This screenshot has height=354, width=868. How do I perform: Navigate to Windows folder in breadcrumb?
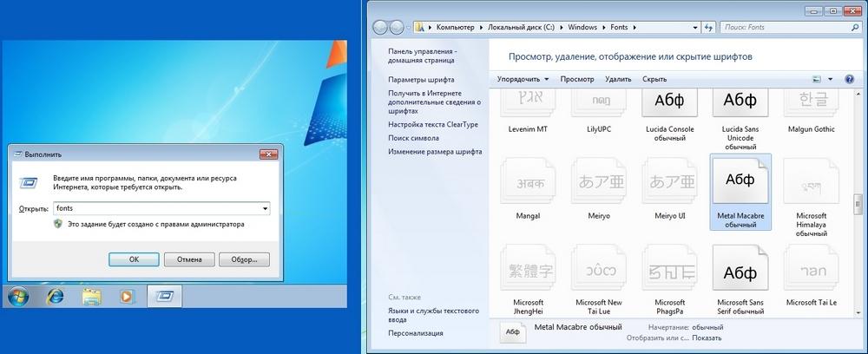pos(582,27)
